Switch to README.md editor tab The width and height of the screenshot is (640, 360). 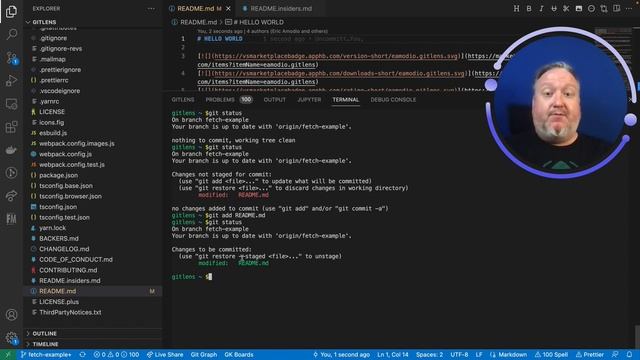coord(196,8)
